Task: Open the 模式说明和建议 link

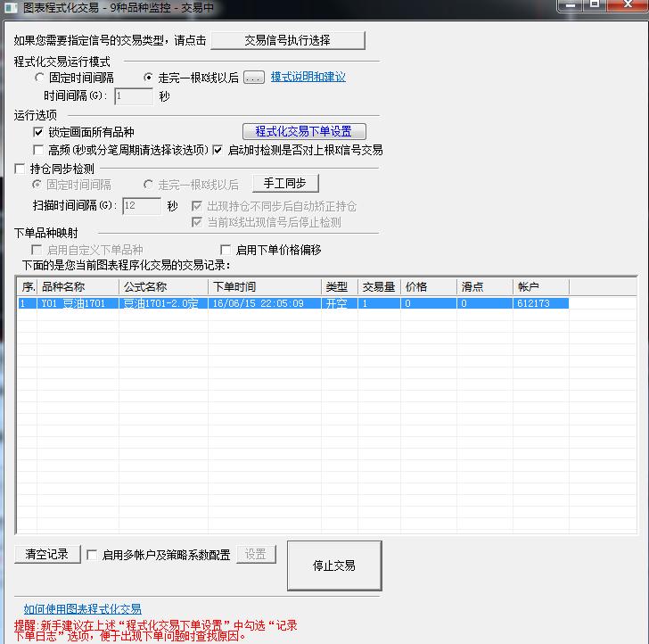Action: (308, 78)
